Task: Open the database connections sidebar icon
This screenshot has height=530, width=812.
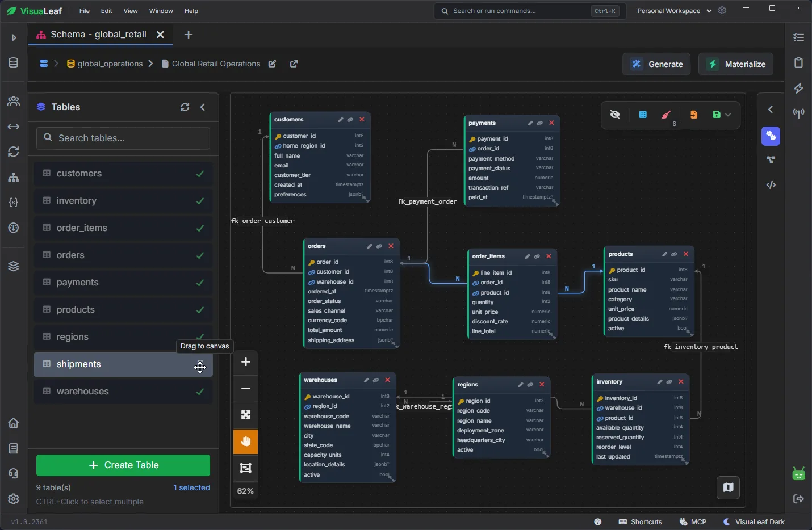Action: 14,62
